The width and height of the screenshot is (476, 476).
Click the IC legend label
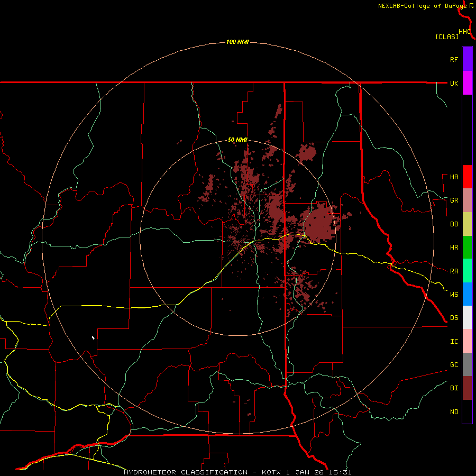454,342
